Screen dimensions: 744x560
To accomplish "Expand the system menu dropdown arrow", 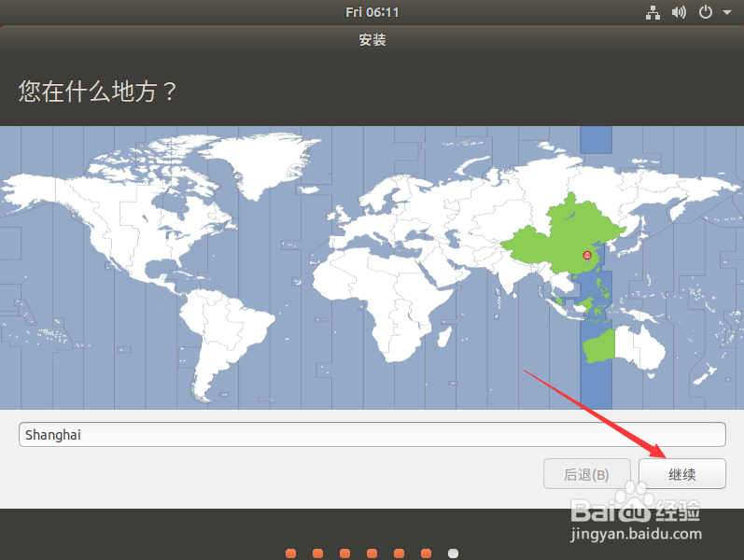I will tap(727, 13).
